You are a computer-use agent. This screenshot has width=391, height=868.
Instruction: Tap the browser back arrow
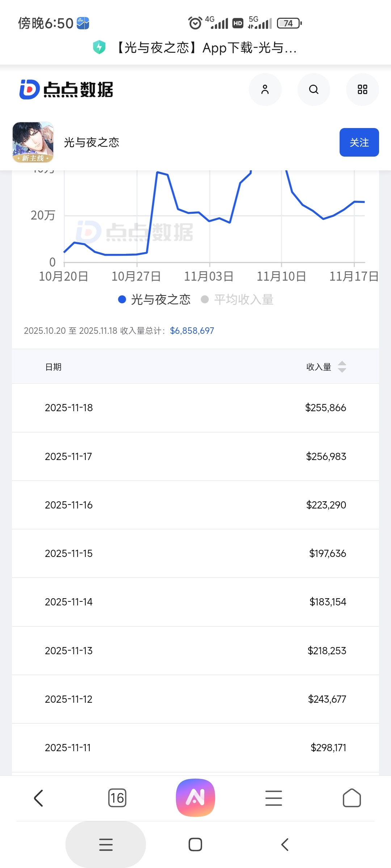(38, 798)
